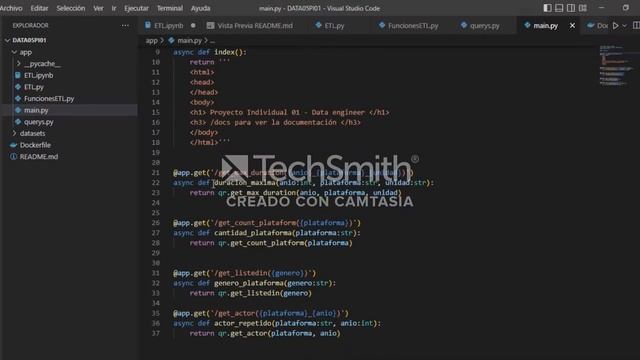Open run options dropdown arrow
640x360 pixels.
(624, 26)
